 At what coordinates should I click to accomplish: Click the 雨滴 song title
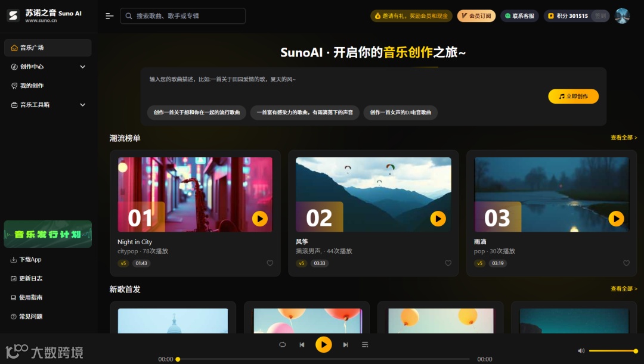coord(480,242)
